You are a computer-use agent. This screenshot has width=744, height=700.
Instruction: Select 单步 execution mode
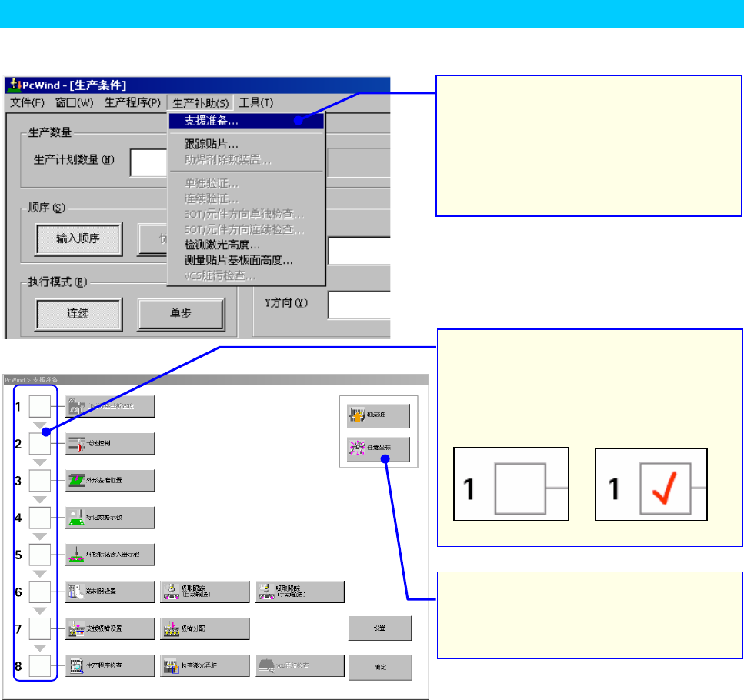coord(181,314)
